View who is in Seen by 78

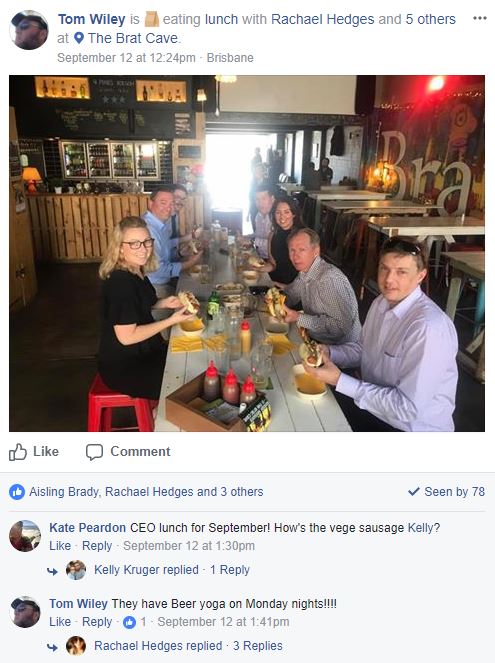(x=446, y=491)
